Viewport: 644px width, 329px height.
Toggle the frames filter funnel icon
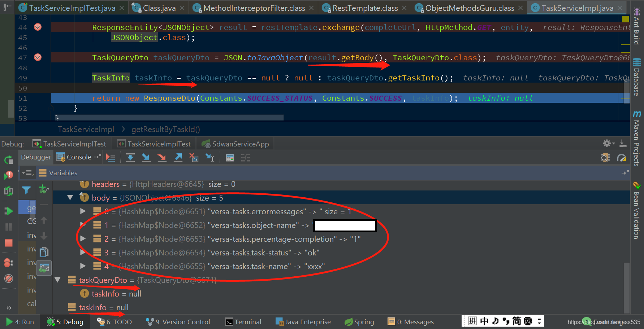pos(26,190)
